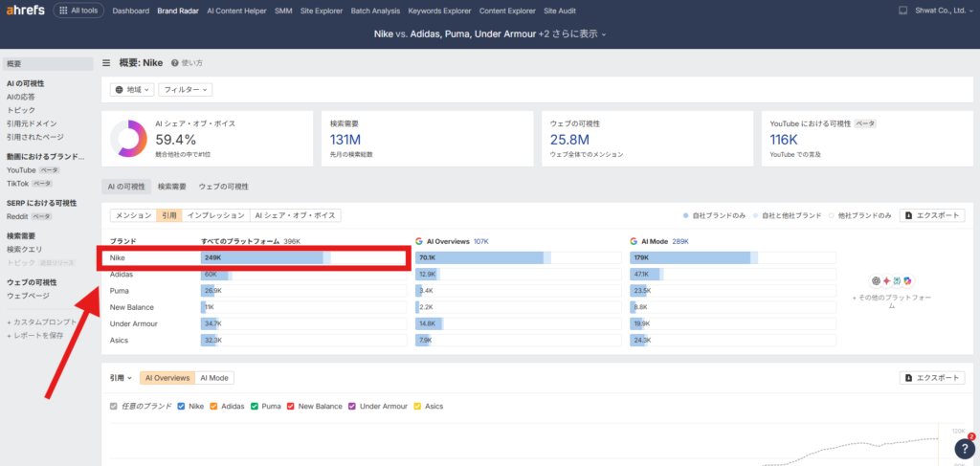The width and height of the screenshot is (980, 466).
Task: Click the Ahrefs logo
Action: point(26,11)
